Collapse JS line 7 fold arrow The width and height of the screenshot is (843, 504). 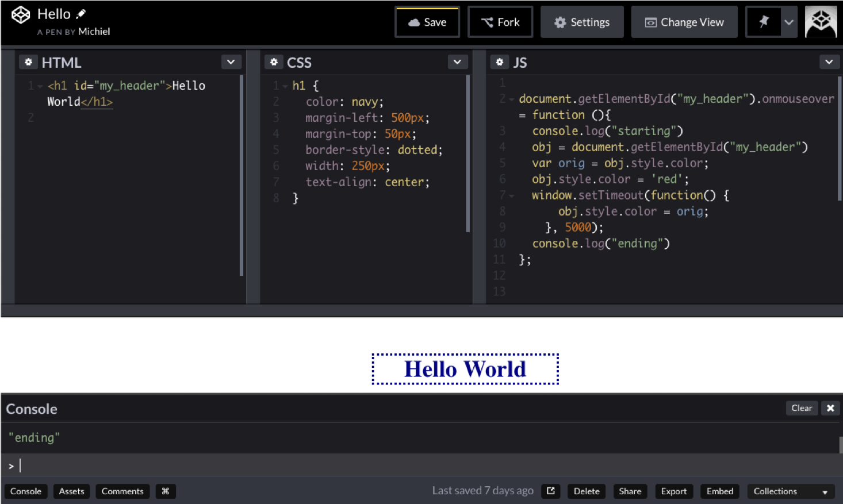(511, 196)
